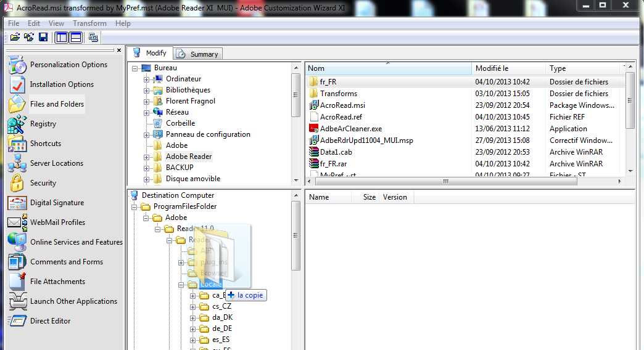Image resolution: width=644 pixels, height=350 pixels.
Task: Expand the Ordinateur tree node
Action: (146, 79)
